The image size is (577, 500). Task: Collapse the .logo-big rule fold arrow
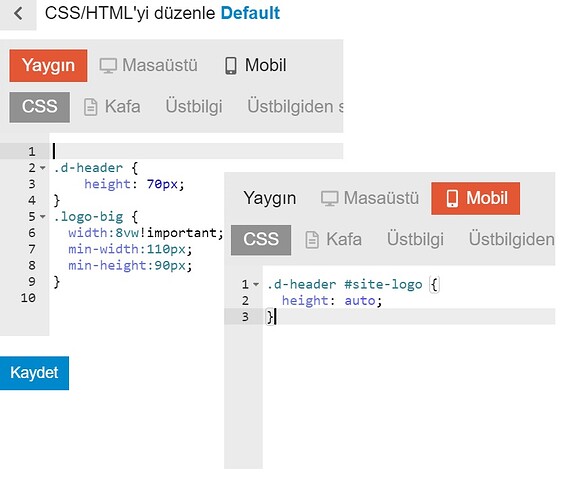pos(43,217)
